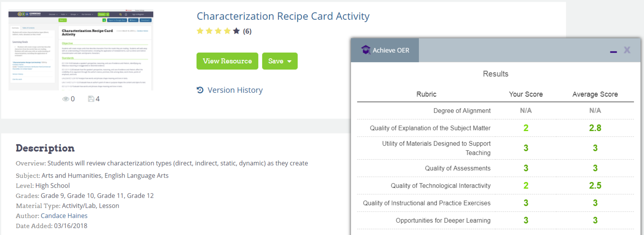
Task: Click the resource preview thumbnail
Action: (81, 50)
